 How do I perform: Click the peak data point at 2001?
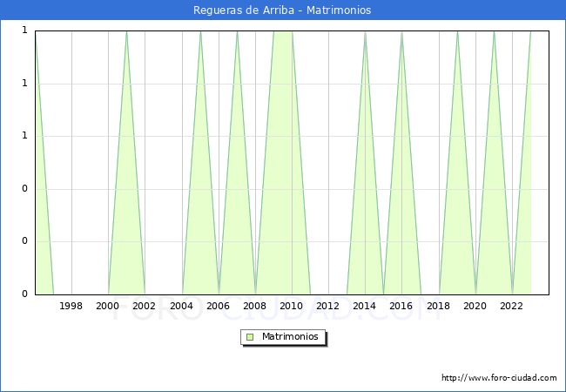pos(126,31)
